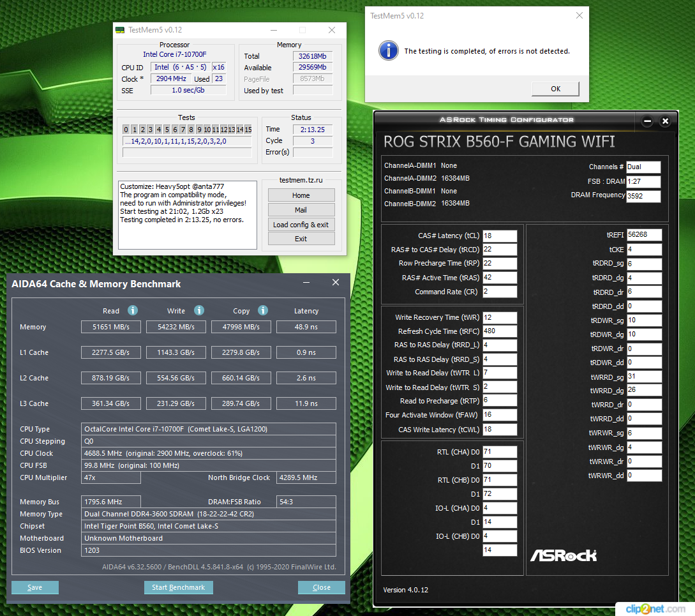Click the L3 Cache Latency value 11.9 ns
This screenshot has width=695, height=616.
point(306,403)
